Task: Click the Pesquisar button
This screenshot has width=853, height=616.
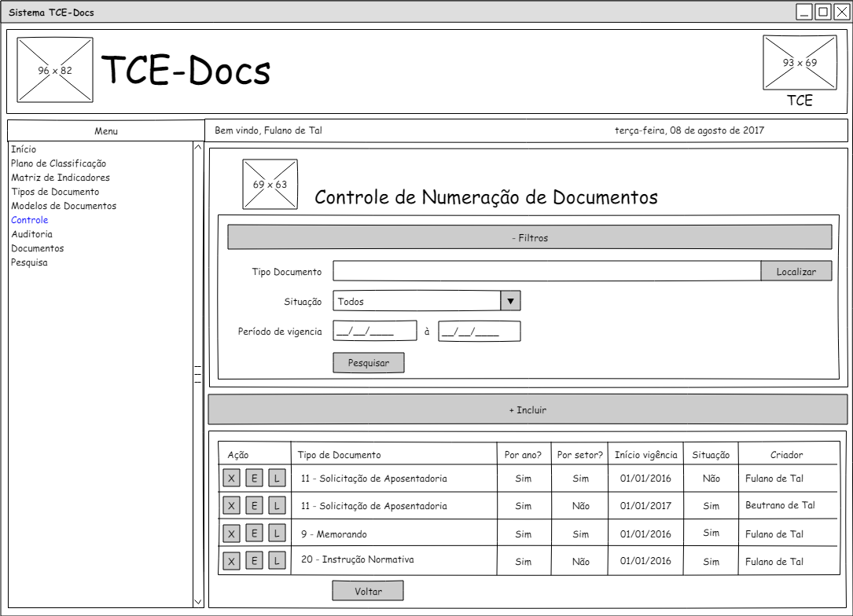Action: click(368, 362)
